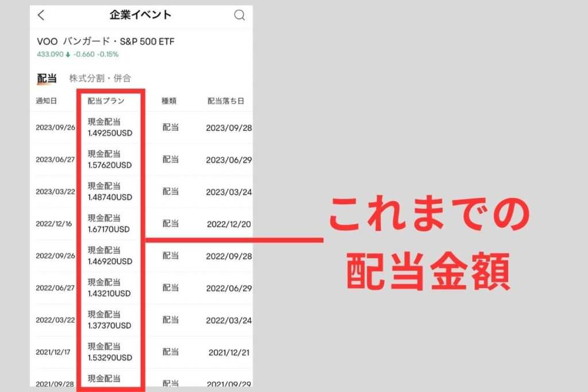Open search with magnifier icon
This screenshot has width=588, height=392.
[239, 15]
